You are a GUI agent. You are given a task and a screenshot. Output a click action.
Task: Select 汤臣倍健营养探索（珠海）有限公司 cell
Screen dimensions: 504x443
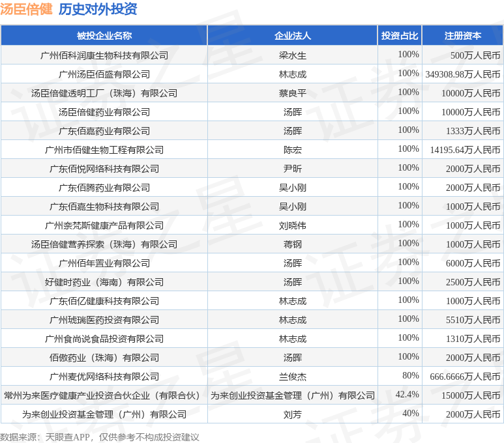104,244
